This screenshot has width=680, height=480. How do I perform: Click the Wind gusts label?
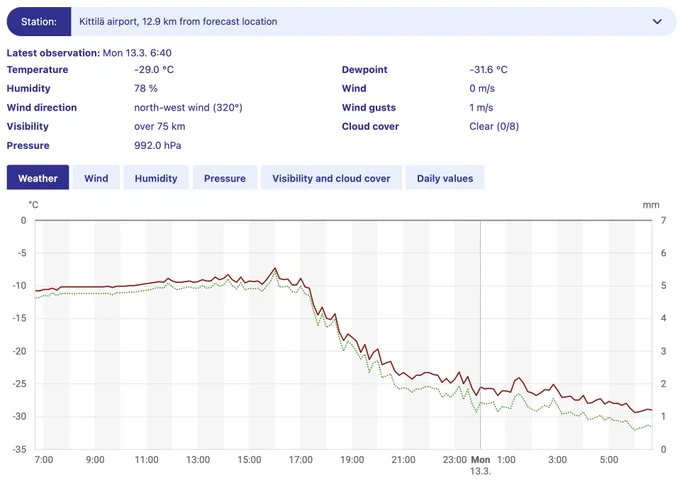369,108
